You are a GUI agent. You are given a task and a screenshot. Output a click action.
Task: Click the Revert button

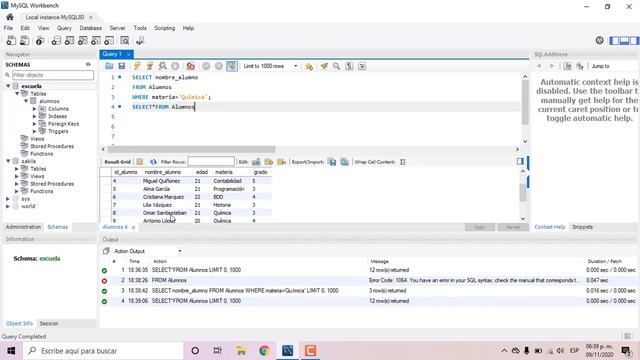(513, 227)
